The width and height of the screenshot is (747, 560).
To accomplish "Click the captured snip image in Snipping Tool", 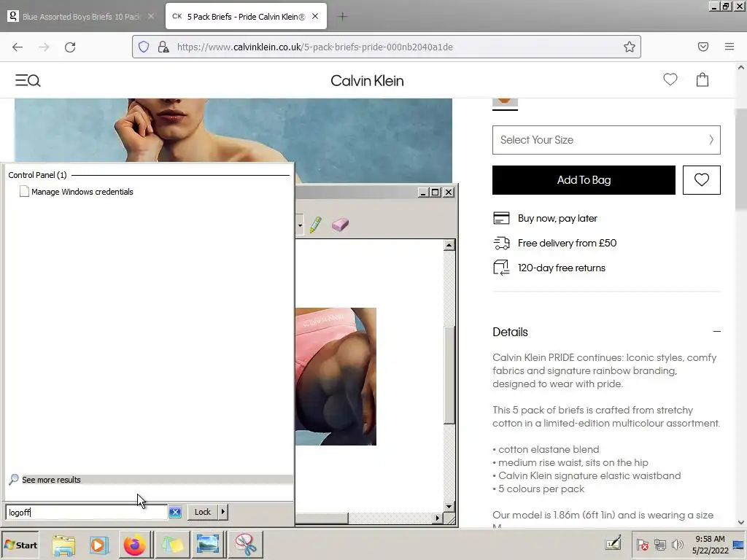I will [x=336, y=377].
